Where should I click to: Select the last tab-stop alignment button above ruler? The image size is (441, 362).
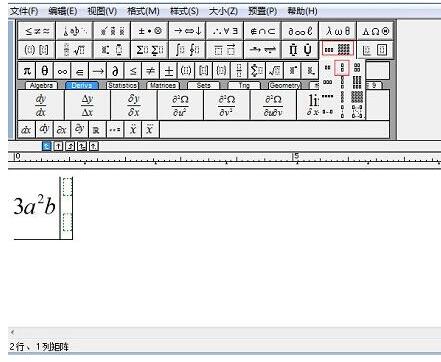[94, 146]
